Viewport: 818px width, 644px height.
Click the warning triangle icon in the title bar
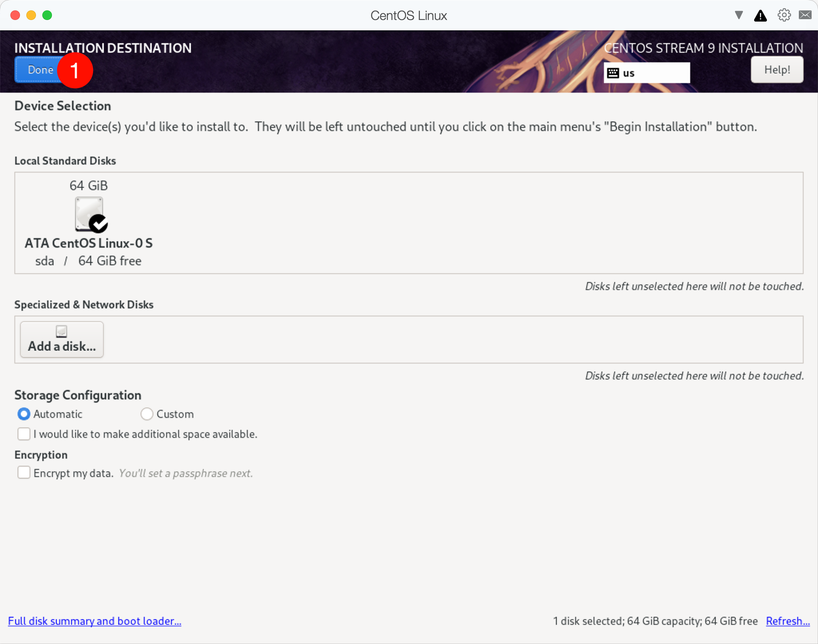click(x=760, y=16)
